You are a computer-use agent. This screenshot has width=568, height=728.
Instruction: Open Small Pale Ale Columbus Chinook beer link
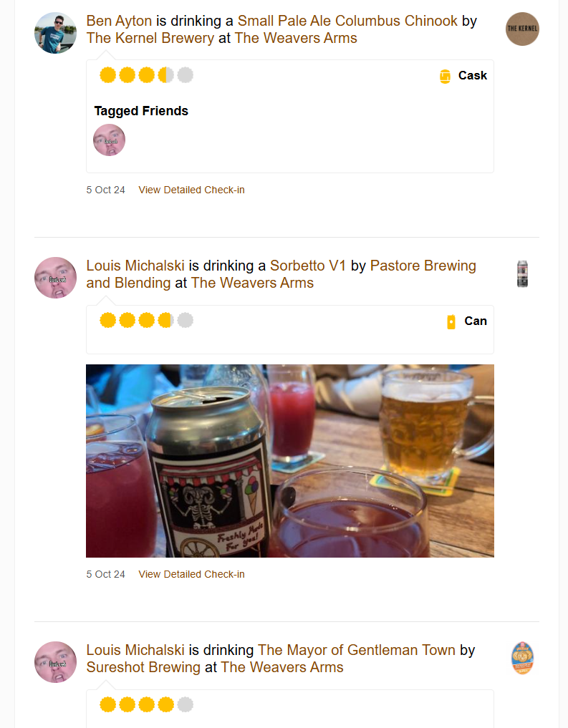tap(347, 21)
